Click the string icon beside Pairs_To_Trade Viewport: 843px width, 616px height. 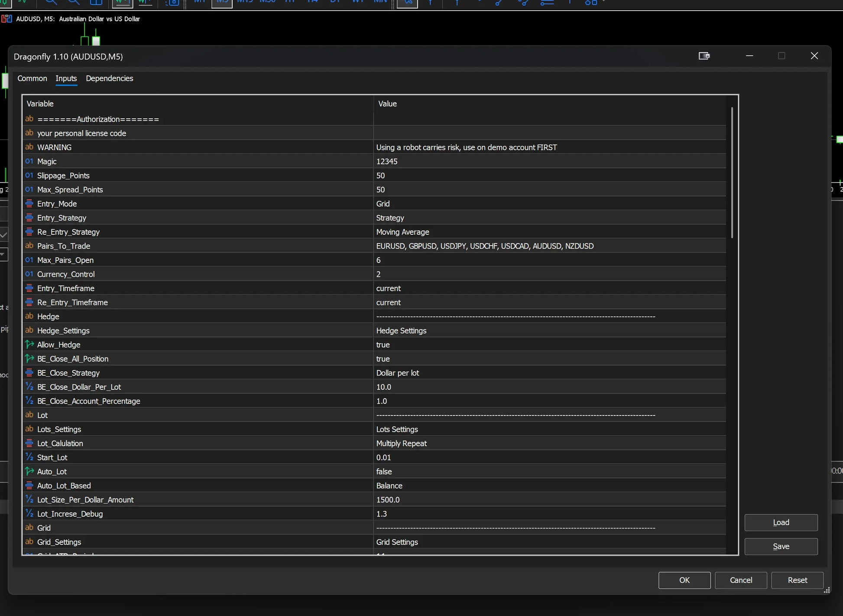coord(29,246)
